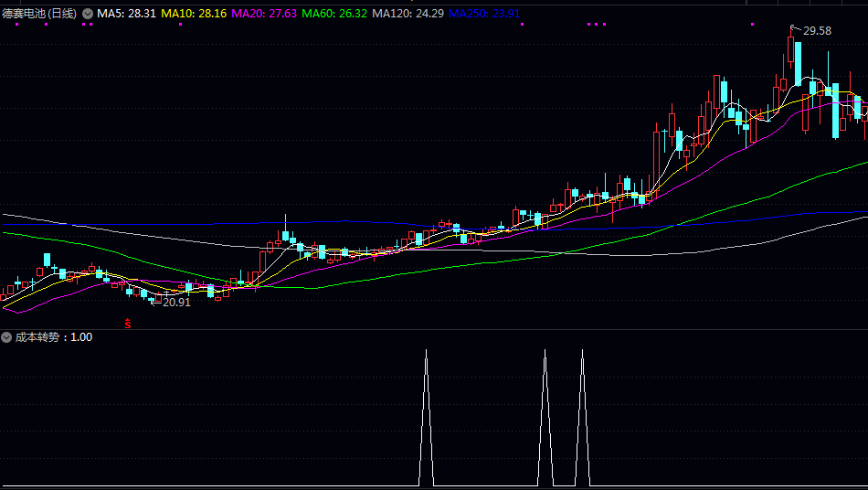Click the 德赛电池(日线) chart title
868x490 pixels.
click(39, 14)
